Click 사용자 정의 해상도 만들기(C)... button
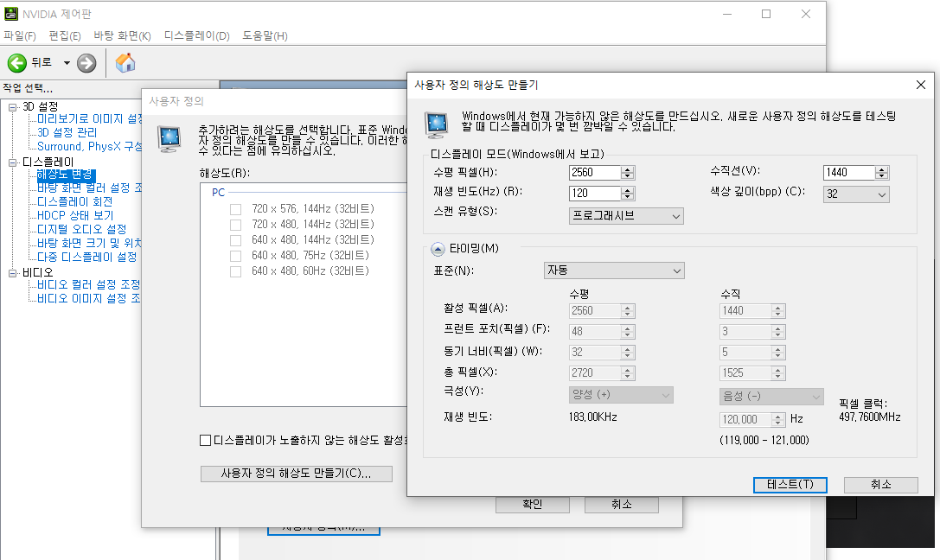 (296, 474)
